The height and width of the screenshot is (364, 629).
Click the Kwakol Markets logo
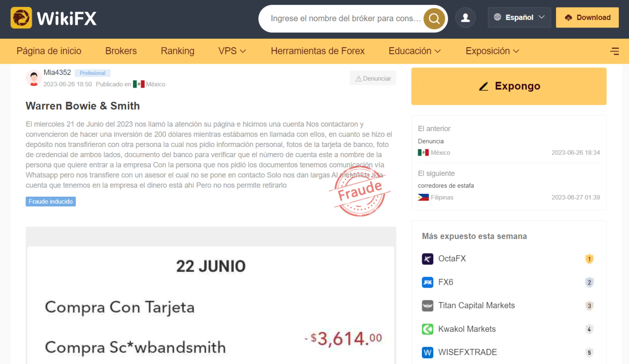click(427, 329)
